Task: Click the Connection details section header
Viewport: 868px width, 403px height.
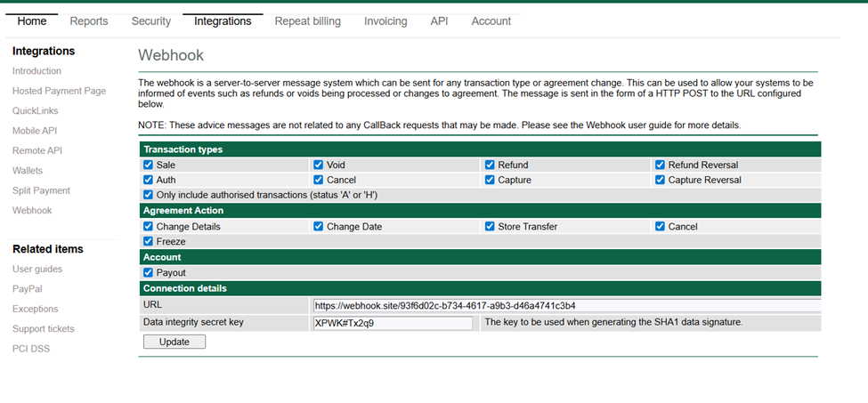Action: point(480,288)
